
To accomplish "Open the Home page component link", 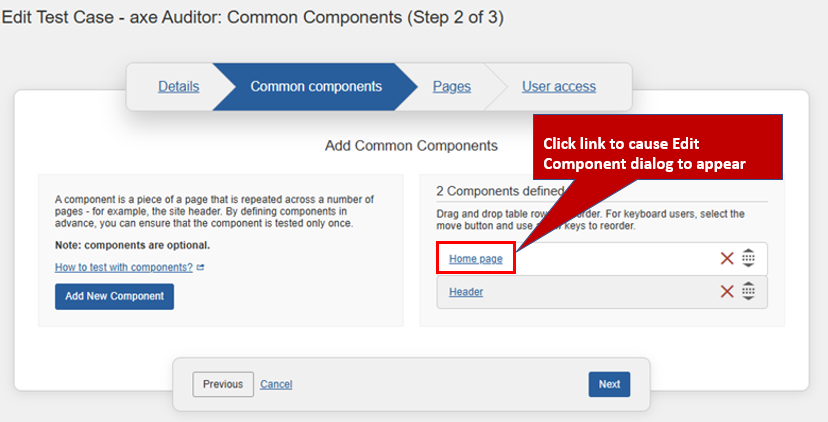I will [476, 259].
